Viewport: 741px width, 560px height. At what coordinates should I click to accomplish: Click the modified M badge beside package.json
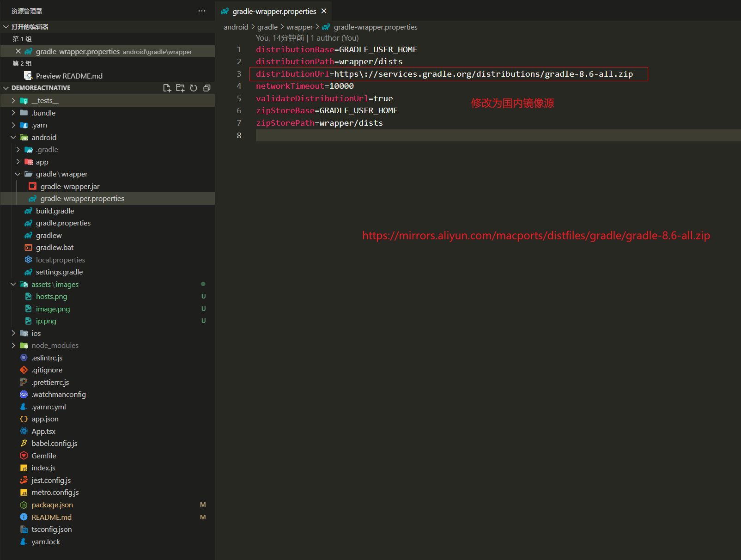(203, 505)
